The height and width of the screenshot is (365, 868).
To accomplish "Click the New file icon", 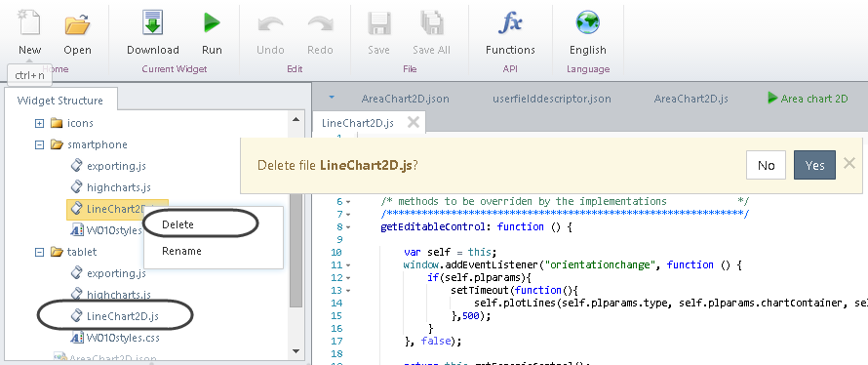I will [x=29, y=23].
